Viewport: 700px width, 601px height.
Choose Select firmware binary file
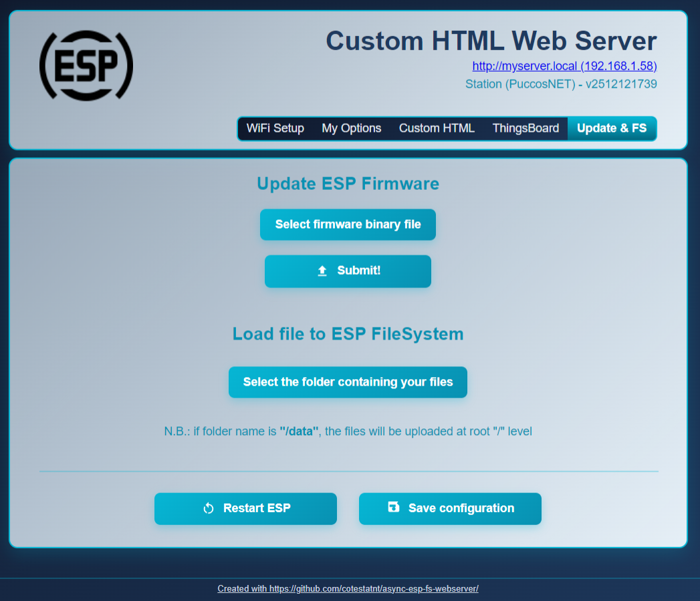(348, 224)
